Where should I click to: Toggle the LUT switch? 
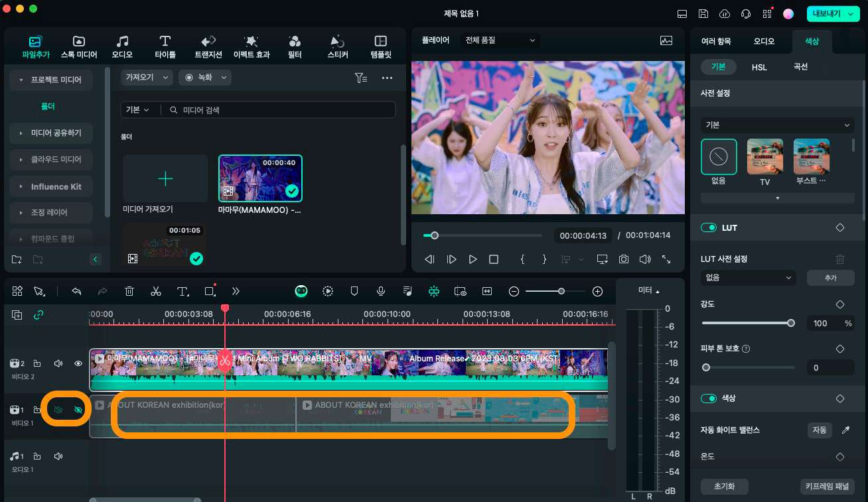tap(709, 227)
